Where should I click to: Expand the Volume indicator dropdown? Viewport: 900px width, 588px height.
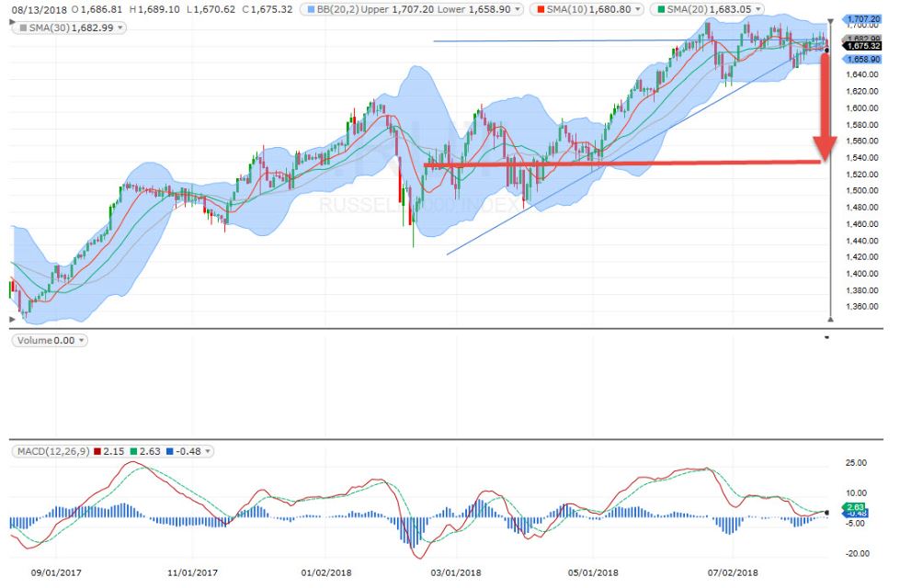pos(82,340)
